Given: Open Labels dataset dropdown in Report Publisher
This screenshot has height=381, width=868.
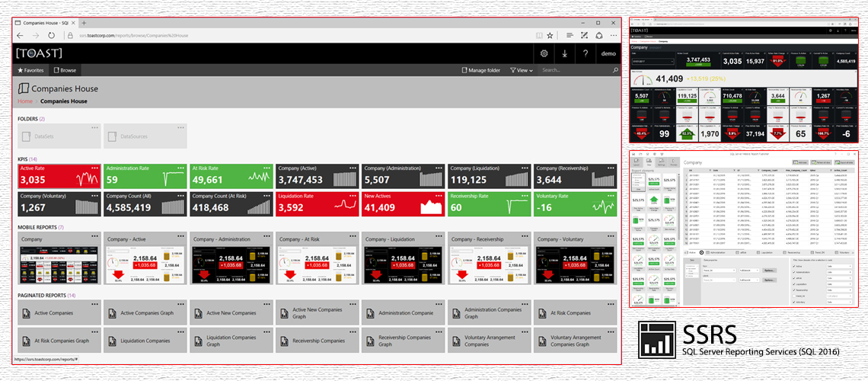Looking at the screenshot, I should pyautogui.click(x=719, y=280).
